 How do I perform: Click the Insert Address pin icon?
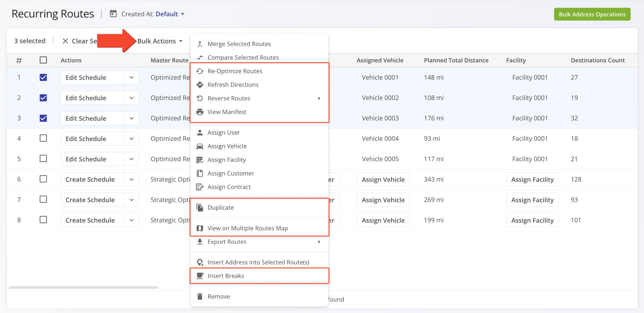[x=200, y=262]
